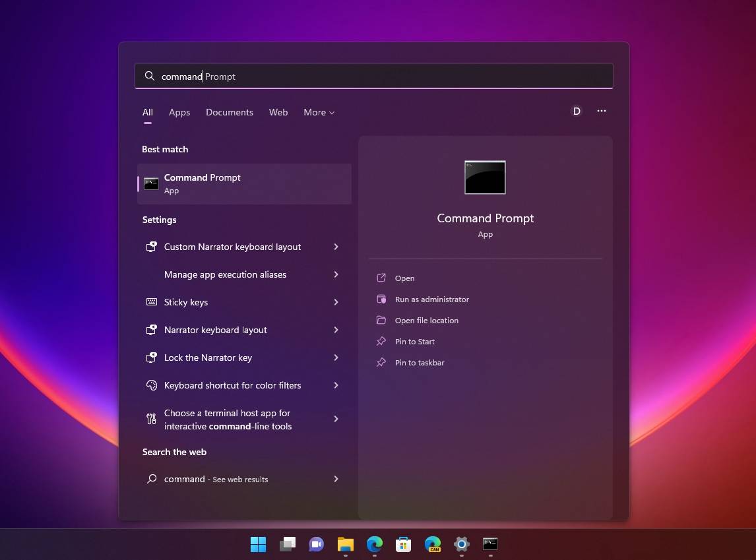Open Task View on taskbar

click(x=288, y=545)
